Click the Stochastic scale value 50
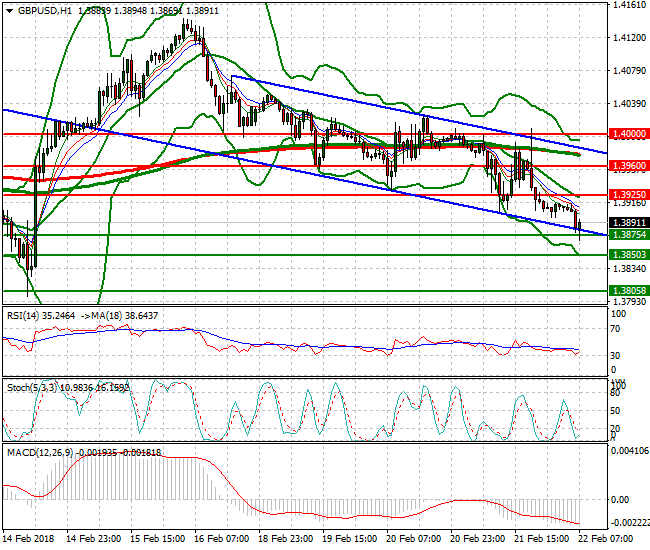This screenshot has height=550, width=650. tap(616, 411)
